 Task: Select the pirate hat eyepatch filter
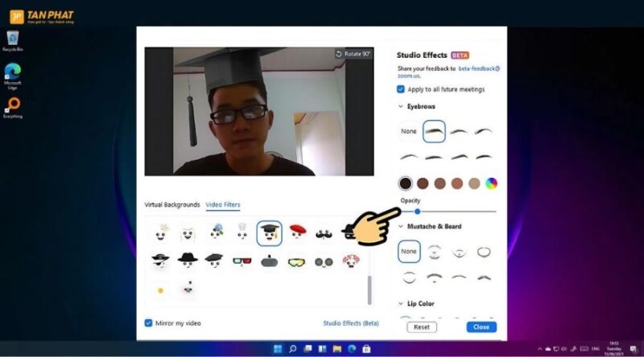coord(160,261)
